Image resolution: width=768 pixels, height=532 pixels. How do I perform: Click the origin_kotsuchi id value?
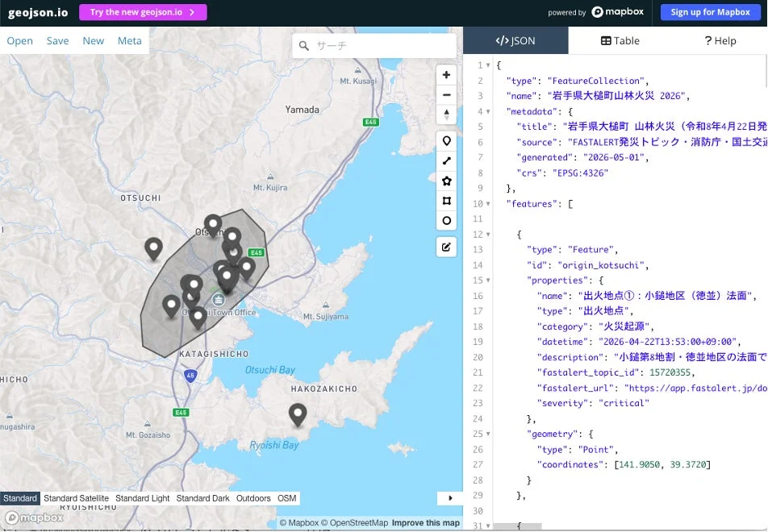(601, 265)
